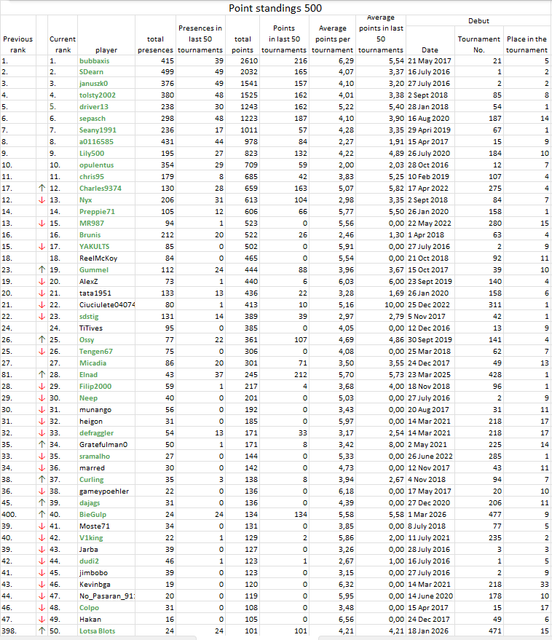Click the green up arrow beside Charles9374
This screenshot has width=552, height=640.
pos(42,188)
